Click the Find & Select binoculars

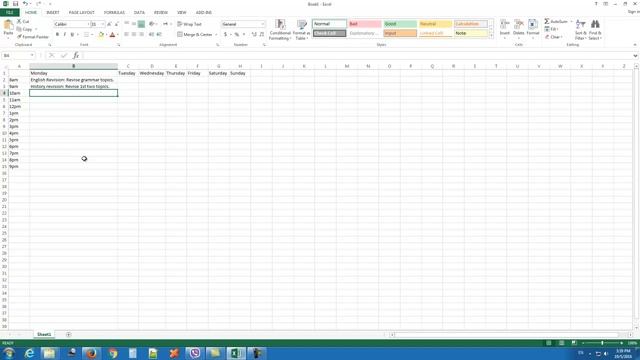(x=595, y=24)
